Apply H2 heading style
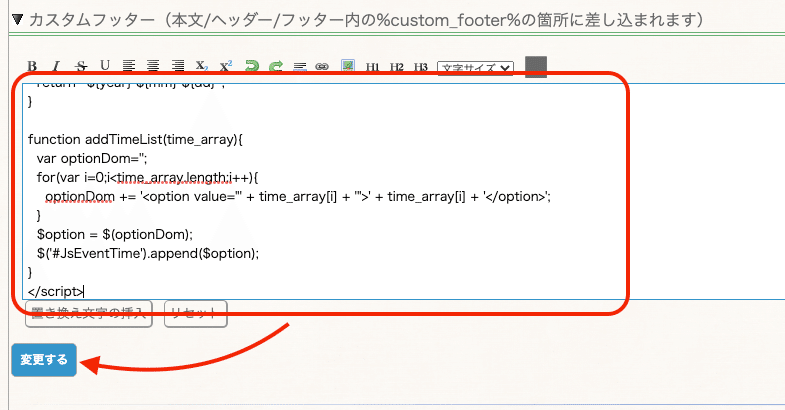785x410 pixels. (x=397, y=67)
